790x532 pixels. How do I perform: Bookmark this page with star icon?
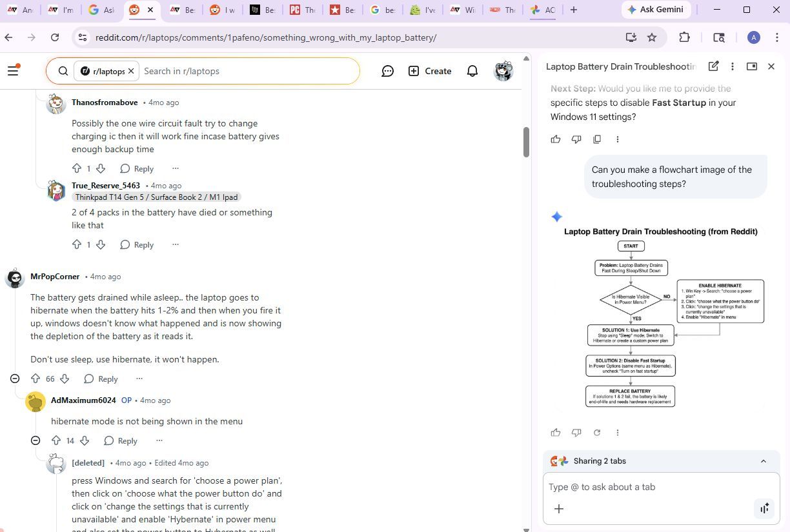pos(652,37)
